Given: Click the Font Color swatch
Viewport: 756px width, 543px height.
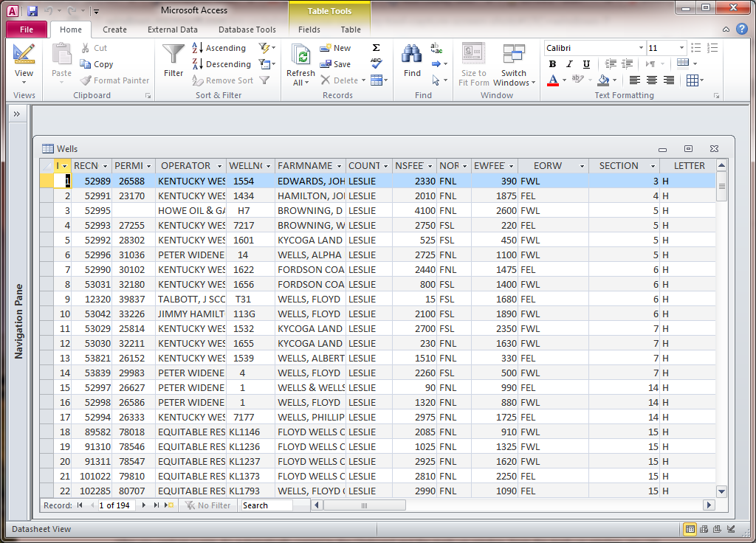Looking at the screenshot, I should [553, 80].
